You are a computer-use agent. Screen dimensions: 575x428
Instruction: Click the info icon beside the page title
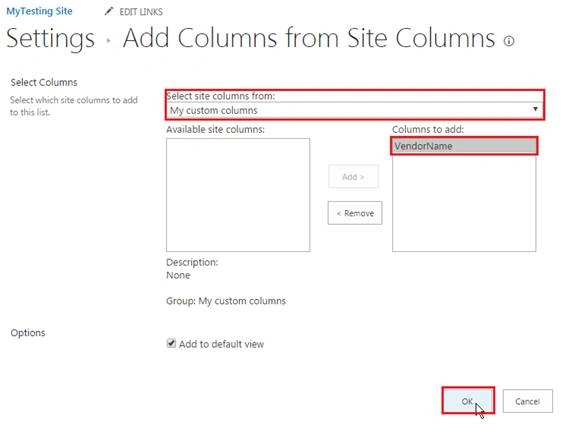coord(509,41)
